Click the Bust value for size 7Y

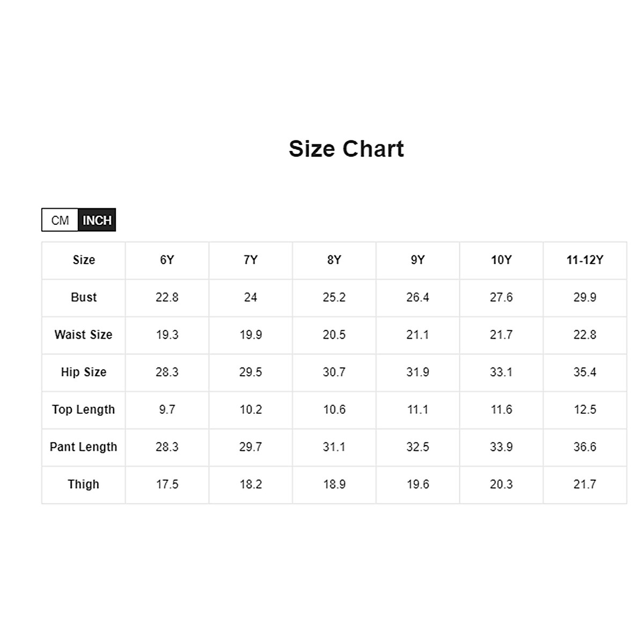click(x=251, y=297)
